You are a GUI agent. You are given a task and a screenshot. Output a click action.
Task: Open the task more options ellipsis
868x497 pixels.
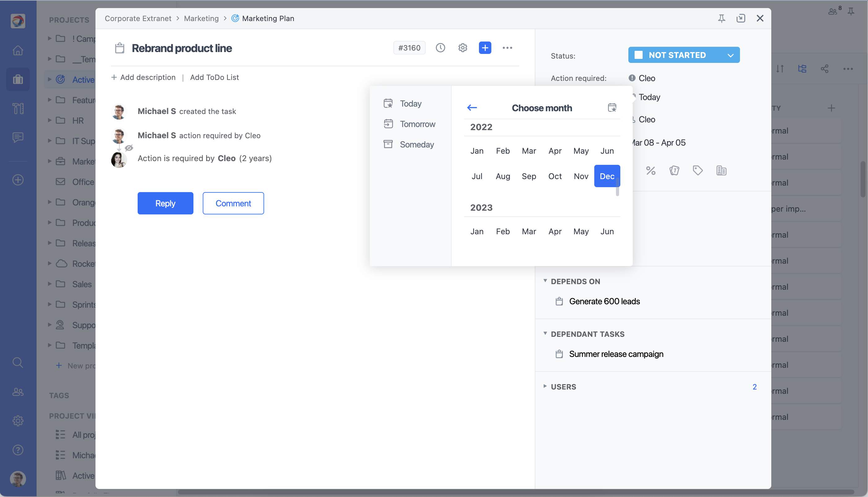pyautogui.click(x=507, y=48)
